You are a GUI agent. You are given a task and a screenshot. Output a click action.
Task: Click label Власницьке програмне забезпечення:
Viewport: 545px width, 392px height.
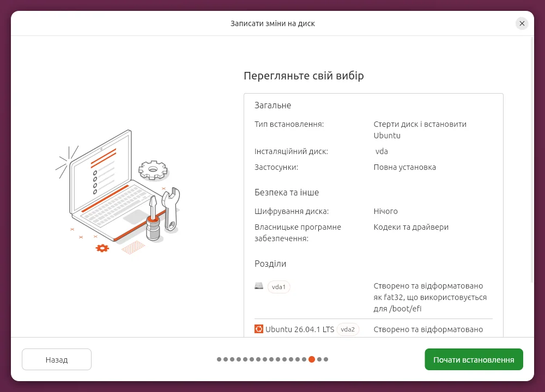pyautogui.click(x=298, y=232)
